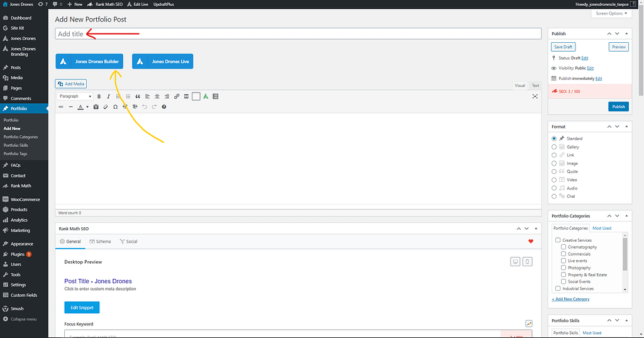
Task: Open the text color dropdown arrow
Action: tap(87, 107)
